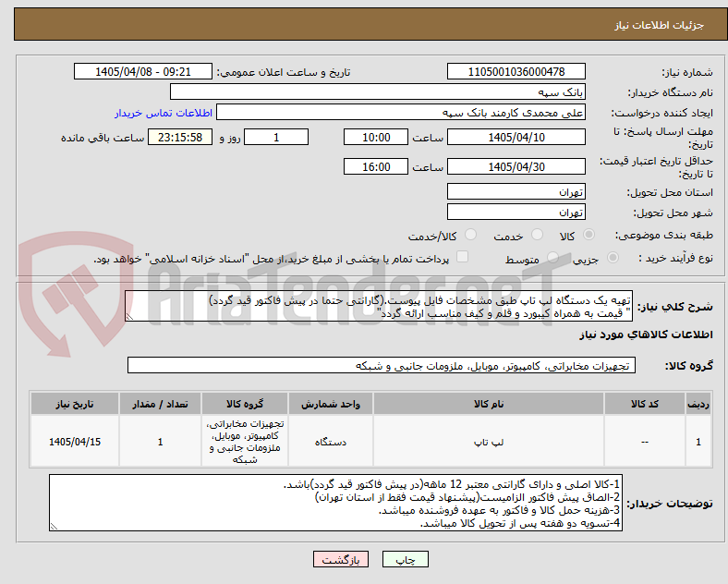The width and height of the screenshot is (728, 584).
Task: Click the table's گروه کالا column header
Action: point(245,404)
